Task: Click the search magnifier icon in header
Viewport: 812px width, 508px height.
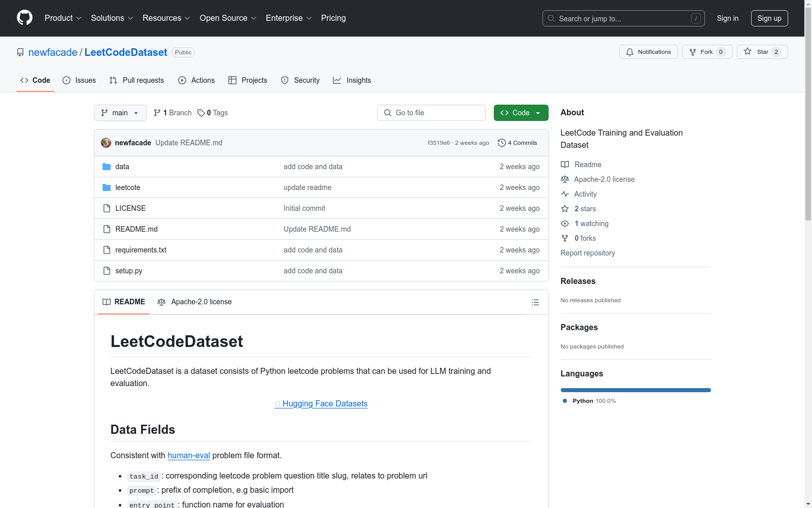Action: coord(551,18)
